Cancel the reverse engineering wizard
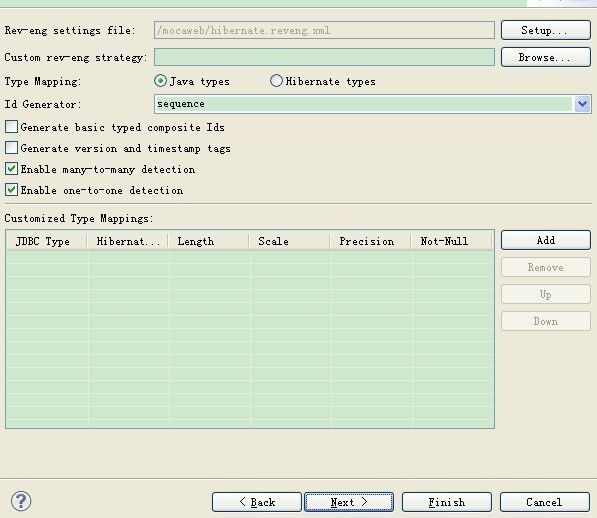Image resolution: width=597 pixels, height=518 pixels. click(x=545, y=502)
